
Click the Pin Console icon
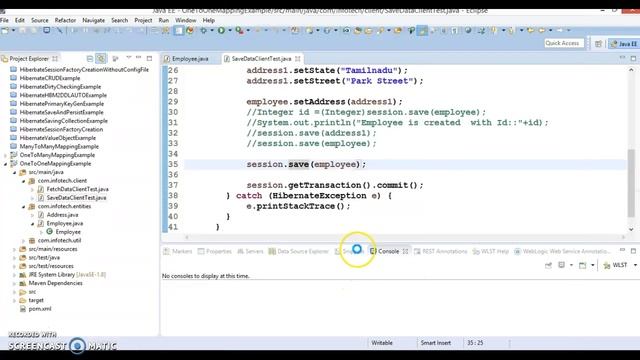coord(549,265)
